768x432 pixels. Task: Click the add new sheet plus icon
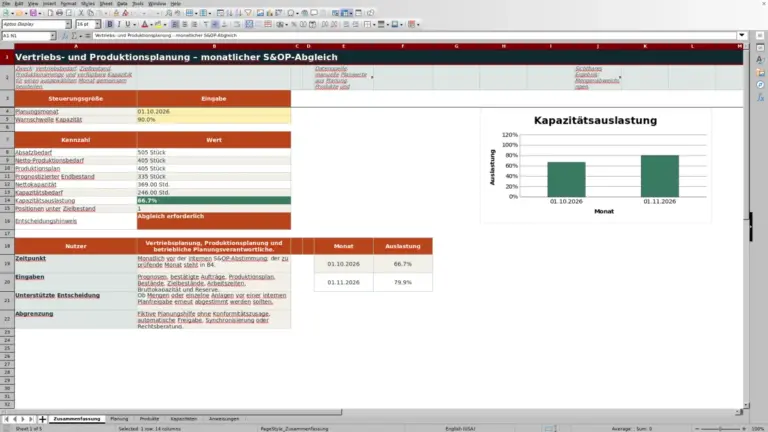tap(42, 419)
